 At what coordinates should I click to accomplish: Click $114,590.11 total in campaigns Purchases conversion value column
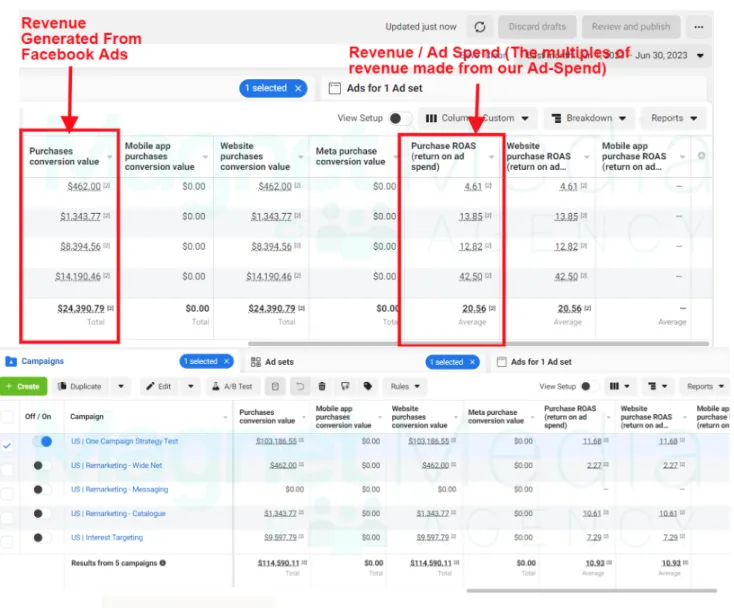278,563
